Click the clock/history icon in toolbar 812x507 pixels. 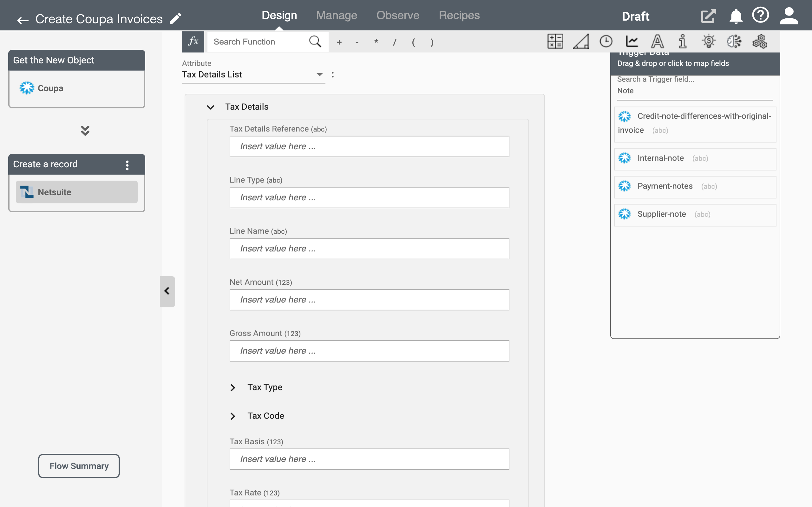[606, 42]
